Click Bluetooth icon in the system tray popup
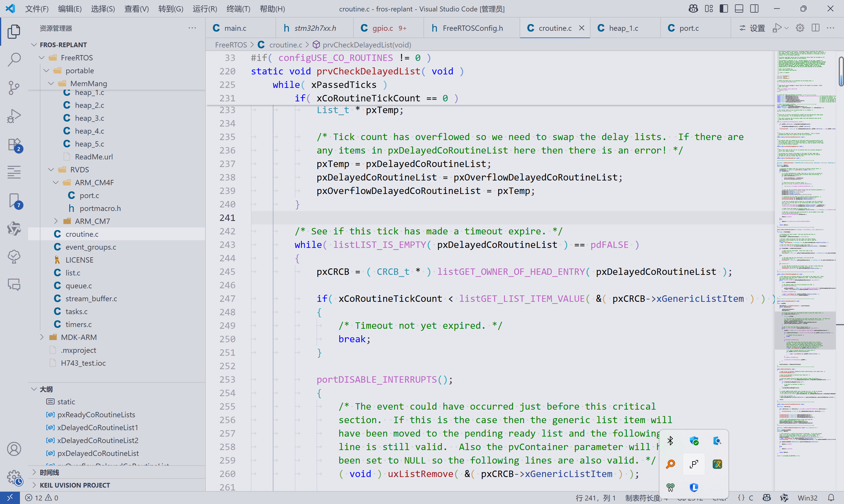This screenshot has width=844, height=504. (670, 441)
